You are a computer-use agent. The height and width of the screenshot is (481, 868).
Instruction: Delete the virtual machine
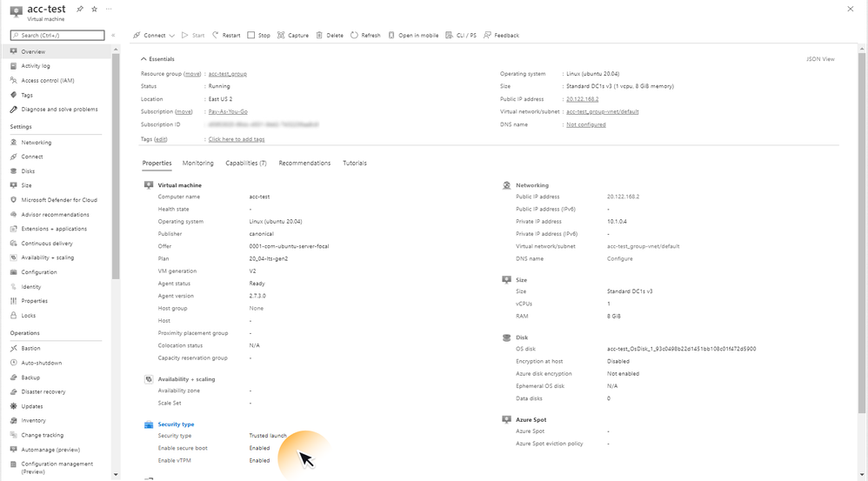(x=330, y=35)
